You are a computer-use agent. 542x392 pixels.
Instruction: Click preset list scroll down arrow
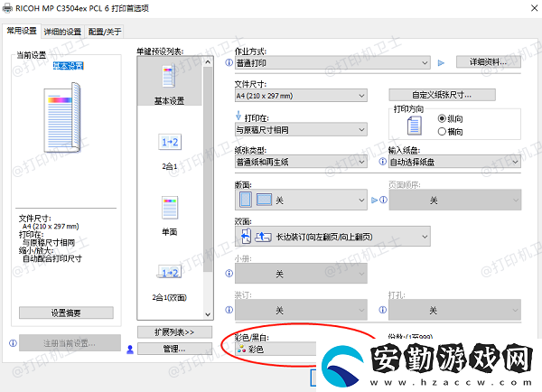208,314
